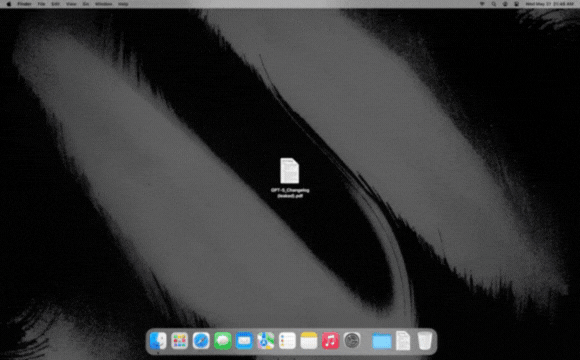Open the blue folder stack in the Dock
This screenshot has height=360, width=580.
(381, 340)
